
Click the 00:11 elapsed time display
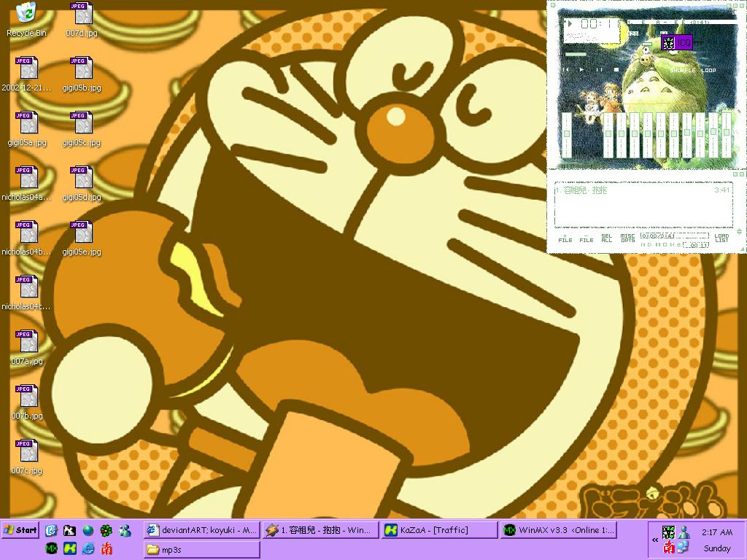click(x=600, y=23)
